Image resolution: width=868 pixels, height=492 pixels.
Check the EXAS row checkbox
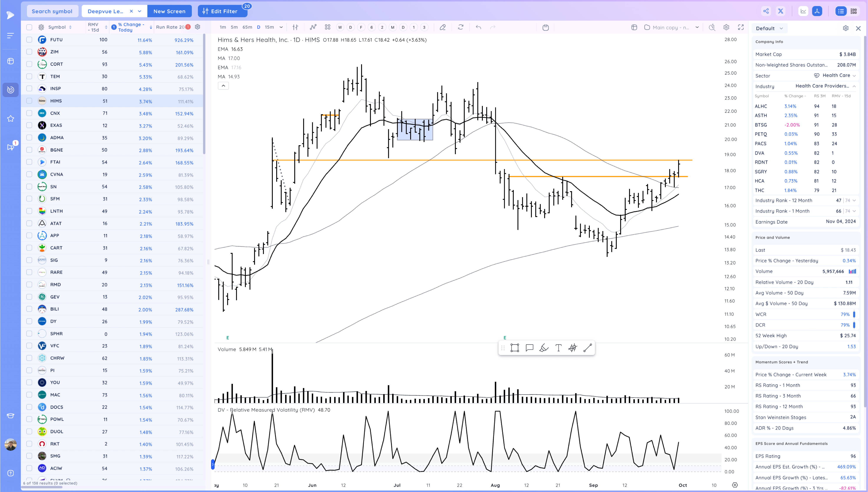29,125
